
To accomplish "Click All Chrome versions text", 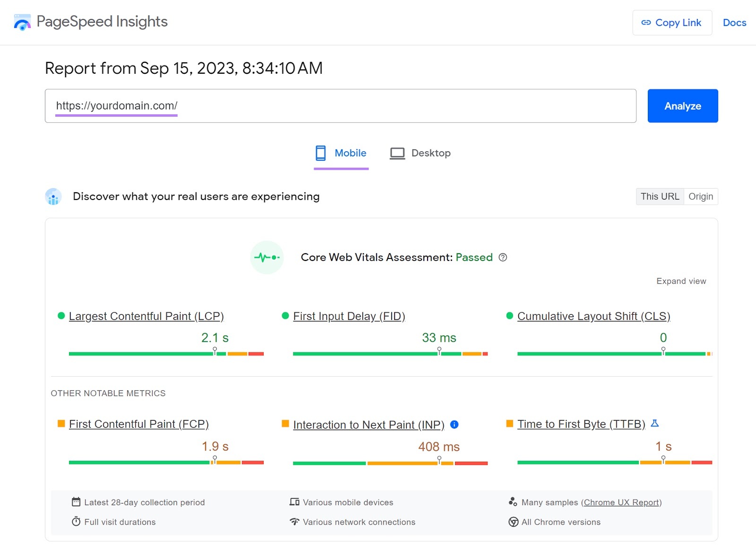I will pos(561,522).
